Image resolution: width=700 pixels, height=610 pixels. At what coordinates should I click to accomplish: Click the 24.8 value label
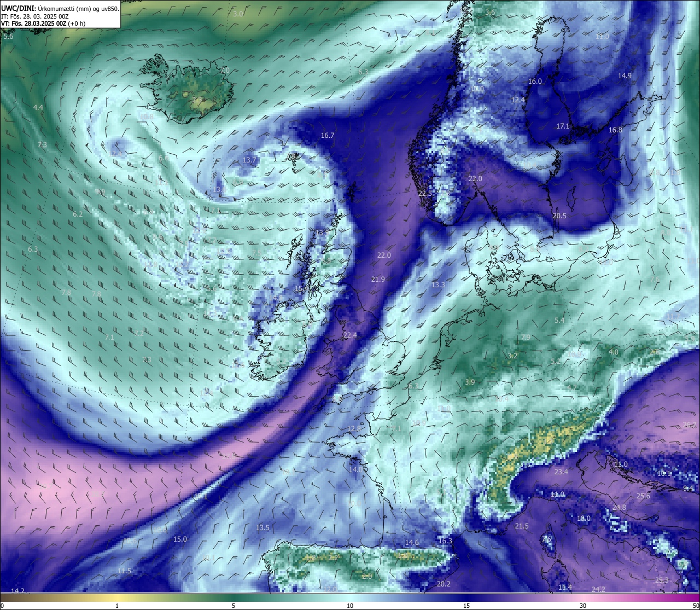click(619, 507)
